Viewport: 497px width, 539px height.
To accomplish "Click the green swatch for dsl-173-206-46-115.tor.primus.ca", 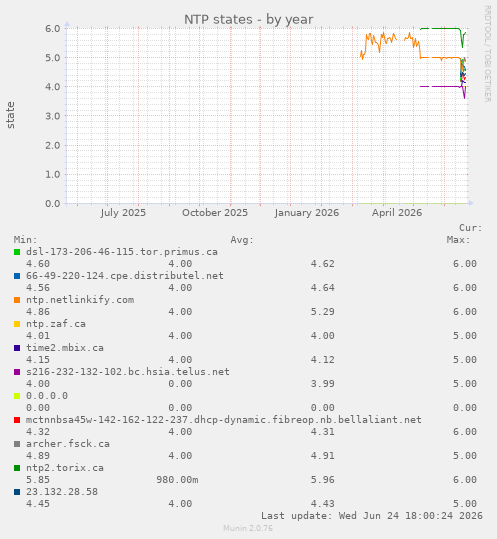I will pyautogui.click(x=17, y=252).
